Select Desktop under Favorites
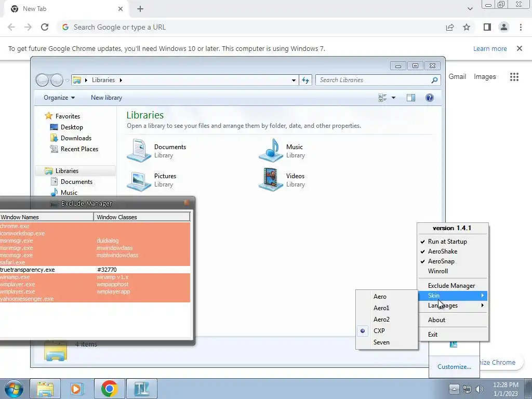 (72, 127)
